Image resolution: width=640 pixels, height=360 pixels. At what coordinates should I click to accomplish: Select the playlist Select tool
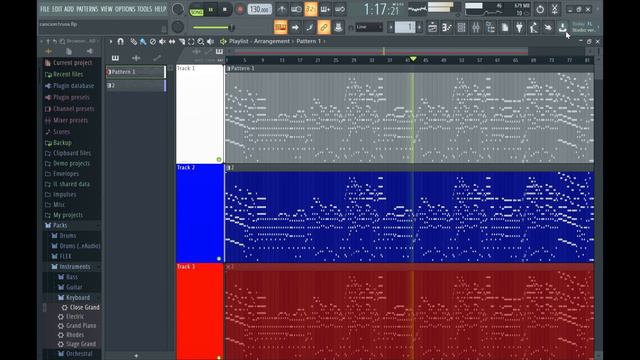[x=191, y=41]
